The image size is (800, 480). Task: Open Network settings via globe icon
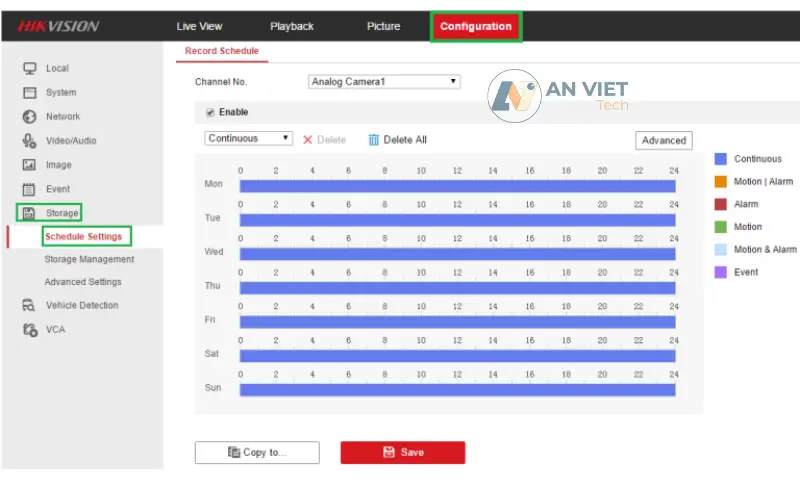(x=29, y=117)
